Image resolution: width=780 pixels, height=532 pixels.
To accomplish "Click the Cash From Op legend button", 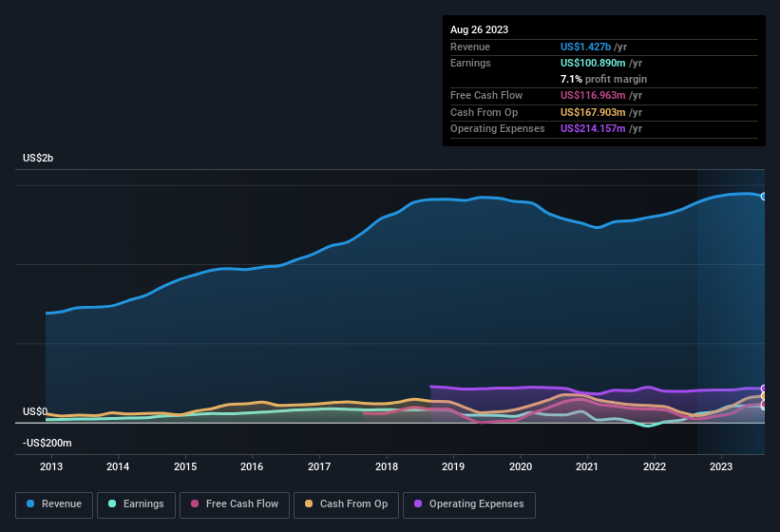I will click(344, 504).
